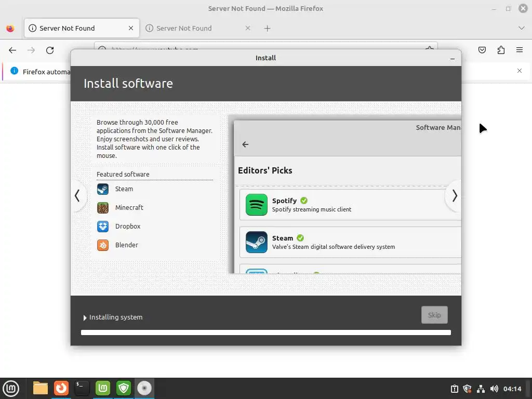
Task: Click the Blender icon in Featured software
Action: pyautogui.click(x=103, y=245)
